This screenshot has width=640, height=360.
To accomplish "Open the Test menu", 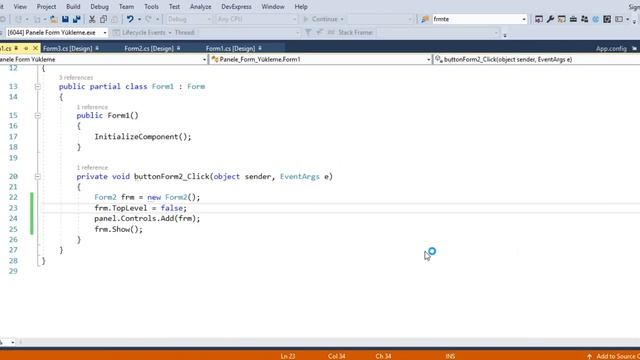I will (x=174, y=7).
